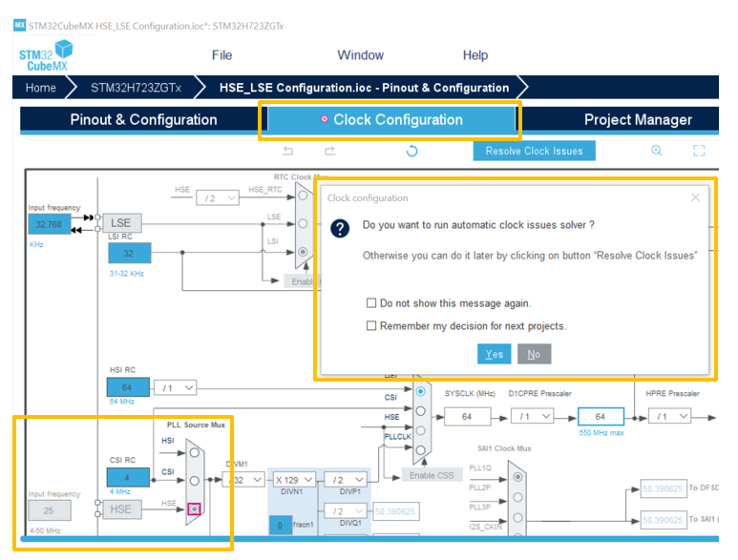Check 'Remember my decision for next projects'
Image resolution: width=738 pixels, height=560 pixels.
(371, 326)
